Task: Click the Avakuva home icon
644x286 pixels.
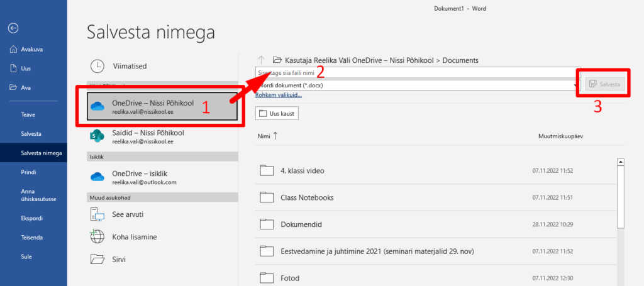Action: click(x=13, y=49)
